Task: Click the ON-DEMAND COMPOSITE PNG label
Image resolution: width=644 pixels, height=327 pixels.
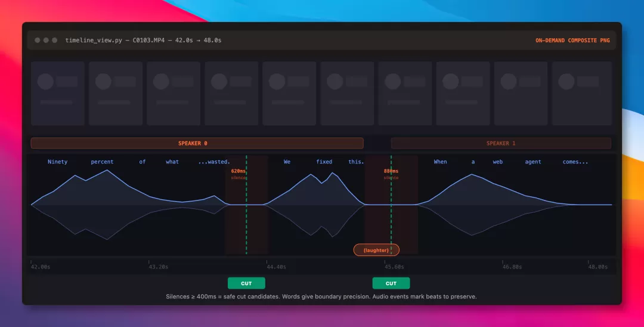Action: 572,40
